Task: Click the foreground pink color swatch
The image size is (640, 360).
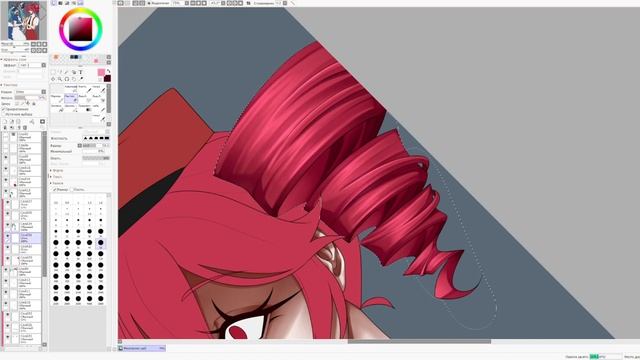Action: click(101, 72)
